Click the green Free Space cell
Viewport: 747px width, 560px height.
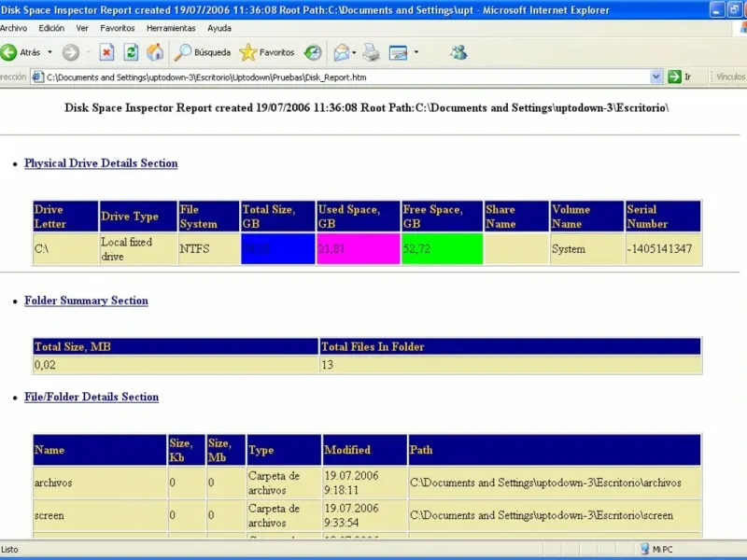[442, 249]
